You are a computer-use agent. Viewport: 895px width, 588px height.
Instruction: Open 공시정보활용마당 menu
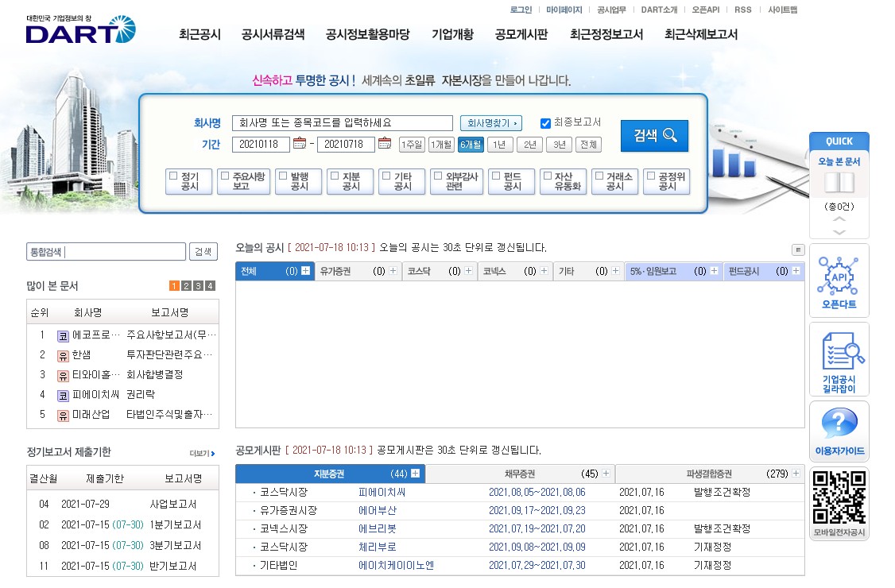[367, 34]
